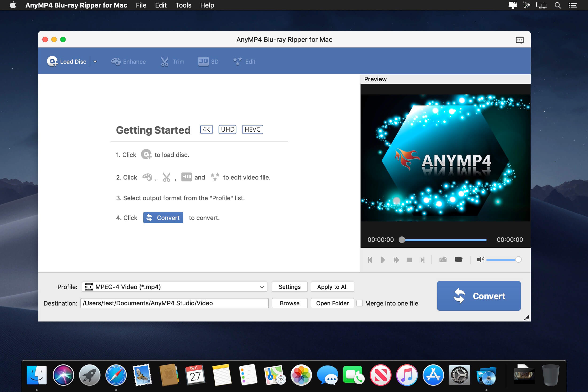The height and width of the screenshot is (392, 588).
Task: Click the Load Disc icon
Action: tap(53, 62)
